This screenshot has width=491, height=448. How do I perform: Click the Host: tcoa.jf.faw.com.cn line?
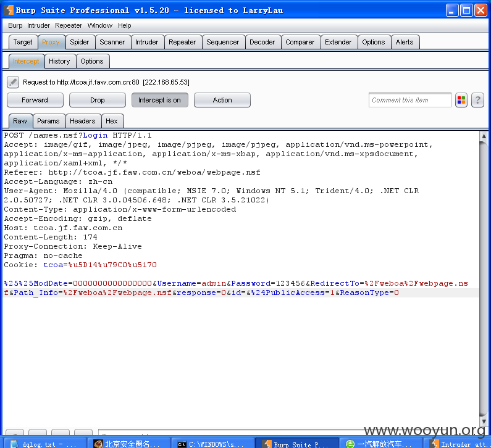(x=63, y=228)
